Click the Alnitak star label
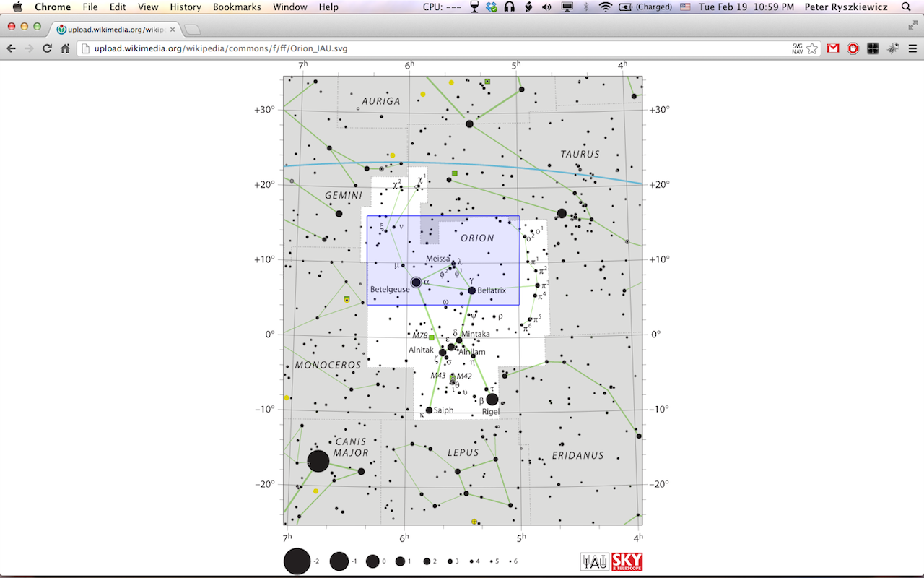This screenshot has width=924, height=578. pos(421,350)
